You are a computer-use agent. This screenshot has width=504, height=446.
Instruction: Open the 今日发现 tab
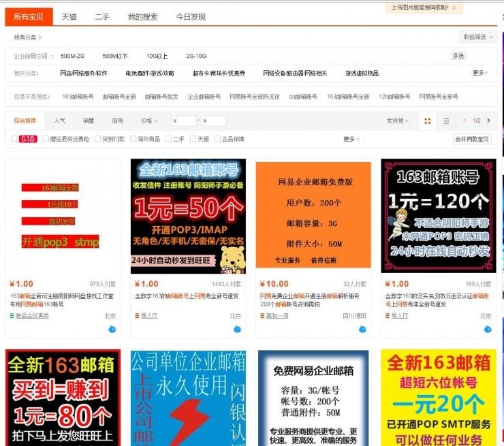tap(191, 17)
